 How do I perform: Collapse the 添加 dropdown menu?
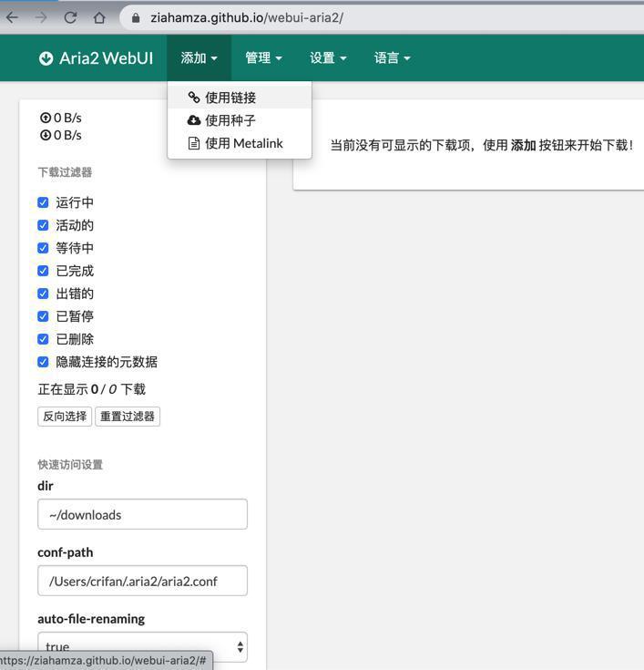[x=199, y=58]
